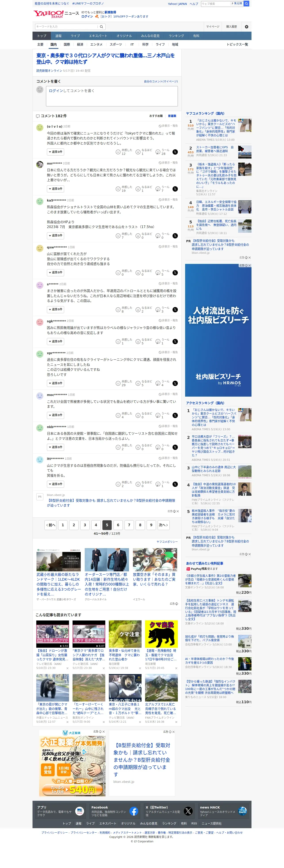This screenshot has height=868, width=284.
Task: Click 非表示・報告 on qxw********'s comment
Action: (168, 247)
